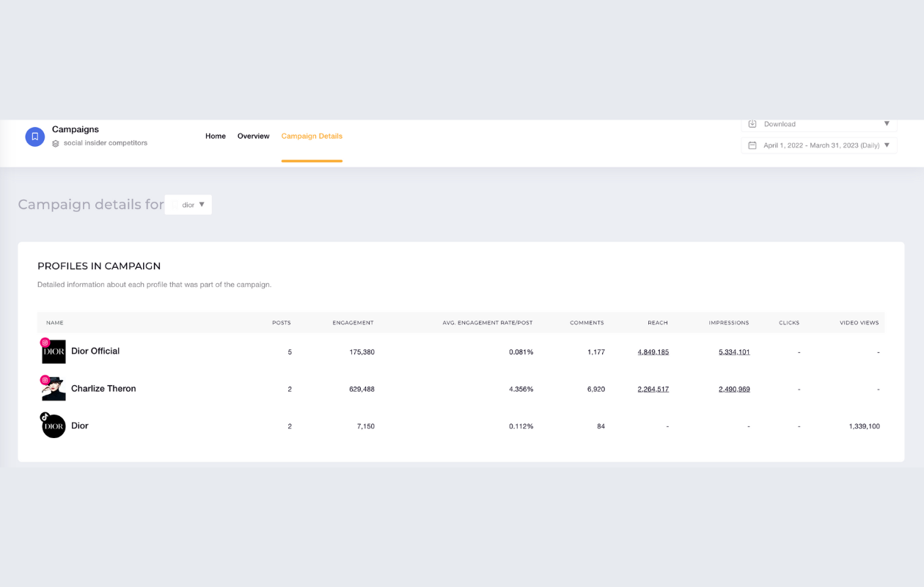This screenshot has height=587, width=924.
Task: Click the blue Campaigns bookmark icon
Action: [x=34, y=136]
